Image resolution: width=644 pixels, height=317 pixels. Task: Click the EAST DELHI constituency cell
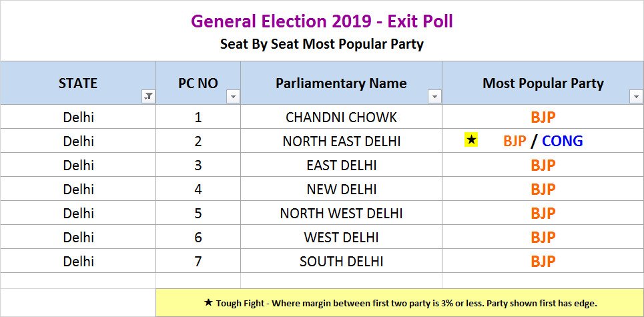[x=341, y=166]
